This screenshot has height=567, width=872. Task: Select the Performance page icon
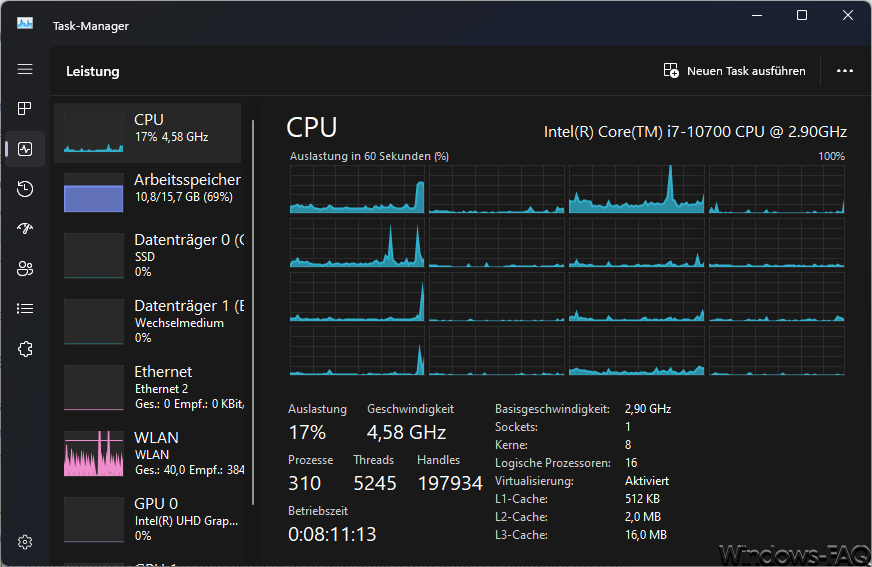(x=25, y=149)
